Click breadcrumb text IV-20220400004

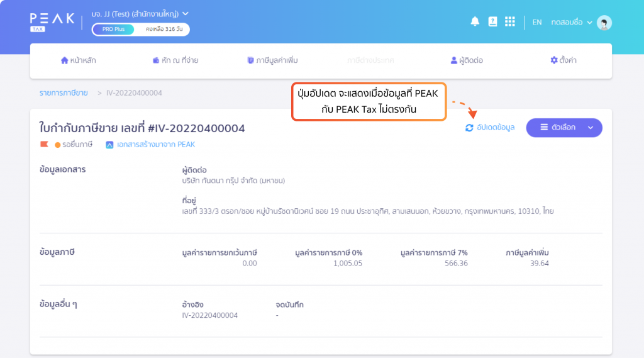pyautogui.click(x=134, y=93)
